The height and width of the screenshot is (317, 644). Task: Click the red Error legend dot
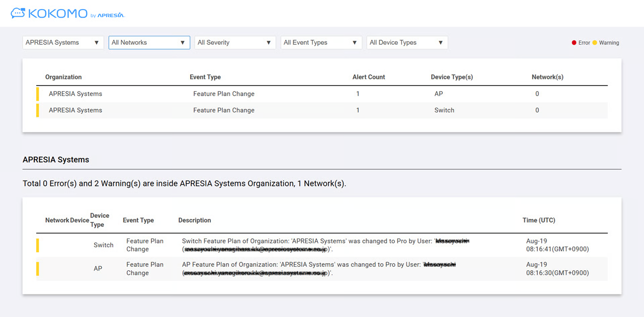(574, 43)
